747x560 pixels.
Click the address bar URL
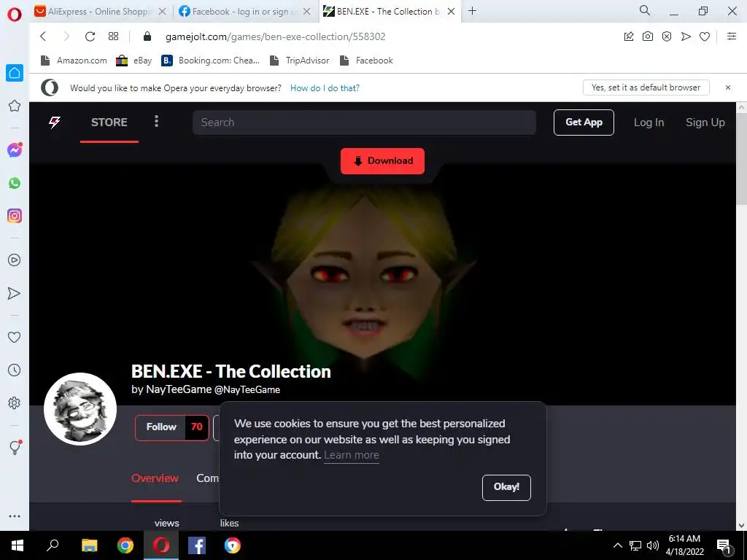point(275,36)
